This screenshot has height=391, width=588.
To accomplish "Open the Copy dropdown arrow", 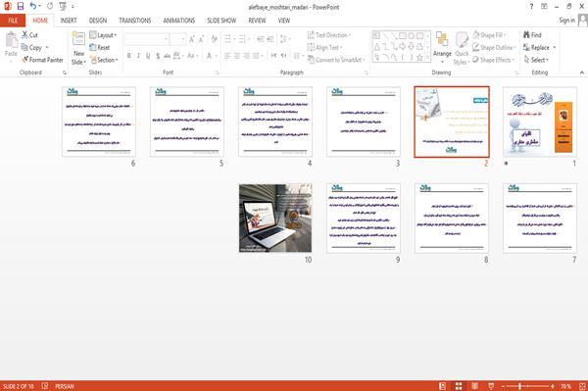I will 47,48.
